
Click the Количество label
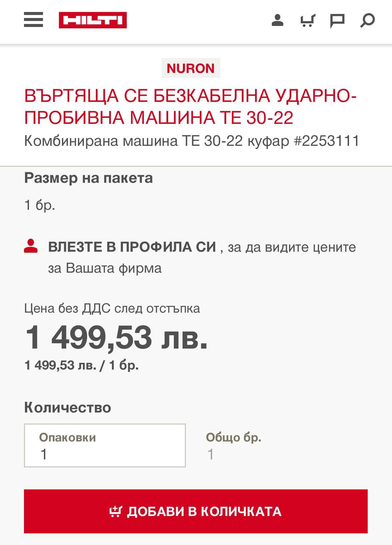pos(68,408)
